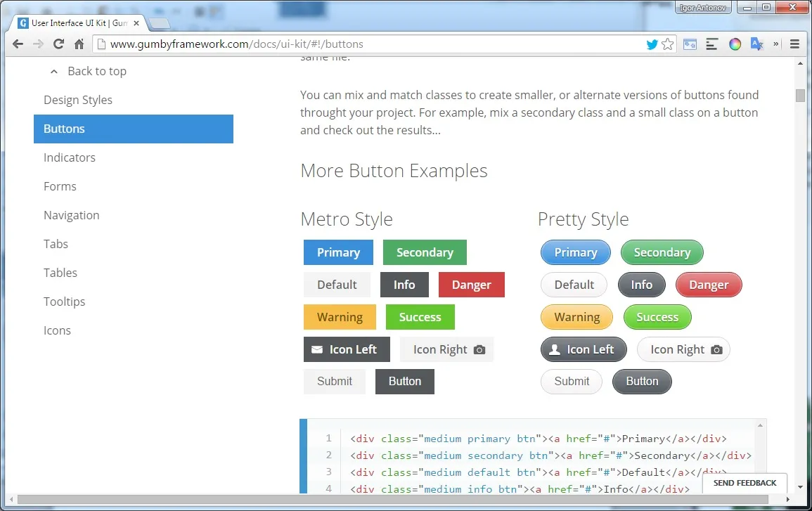Open the translate extension icon

(756, 44)
